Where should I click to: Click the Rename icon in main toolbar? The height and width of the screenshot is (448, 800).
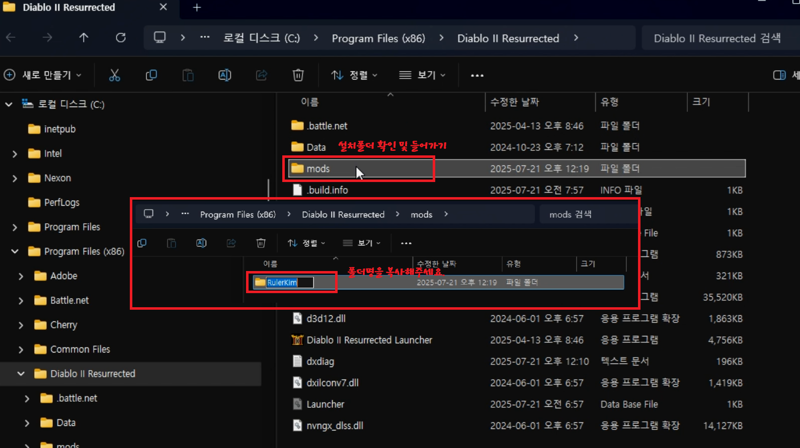click(224, 76)
